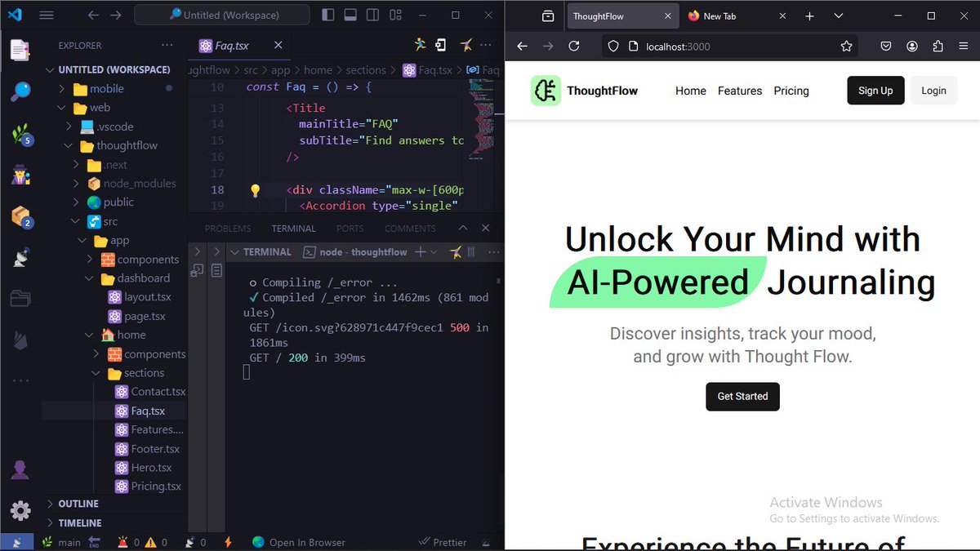
Task: Open the Firebase icon in activity bar
Action: 20,340
